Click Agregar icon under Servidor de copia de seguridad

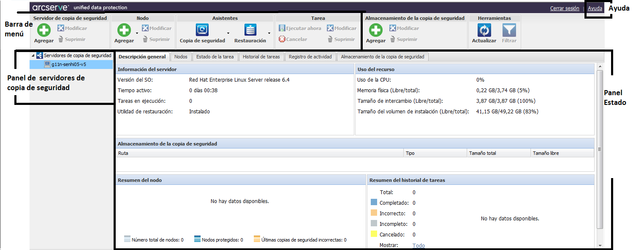(43, 30)
